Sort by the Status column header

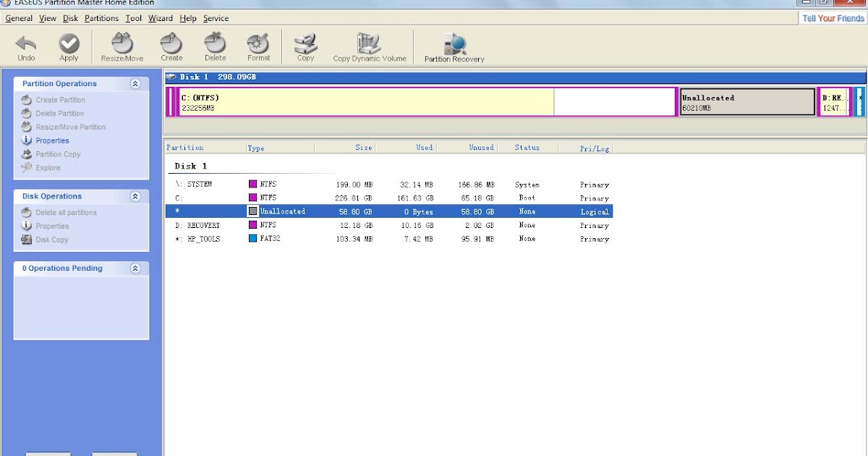pos(528,148)
